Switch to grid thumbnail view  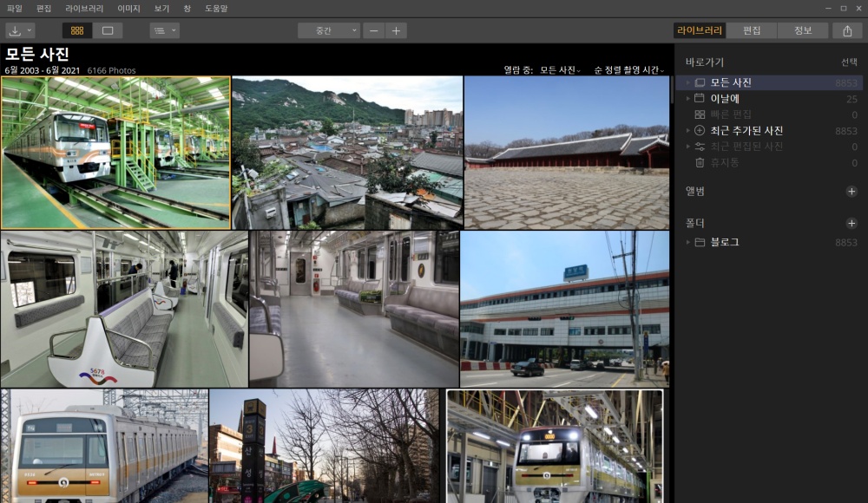point(77,30)
